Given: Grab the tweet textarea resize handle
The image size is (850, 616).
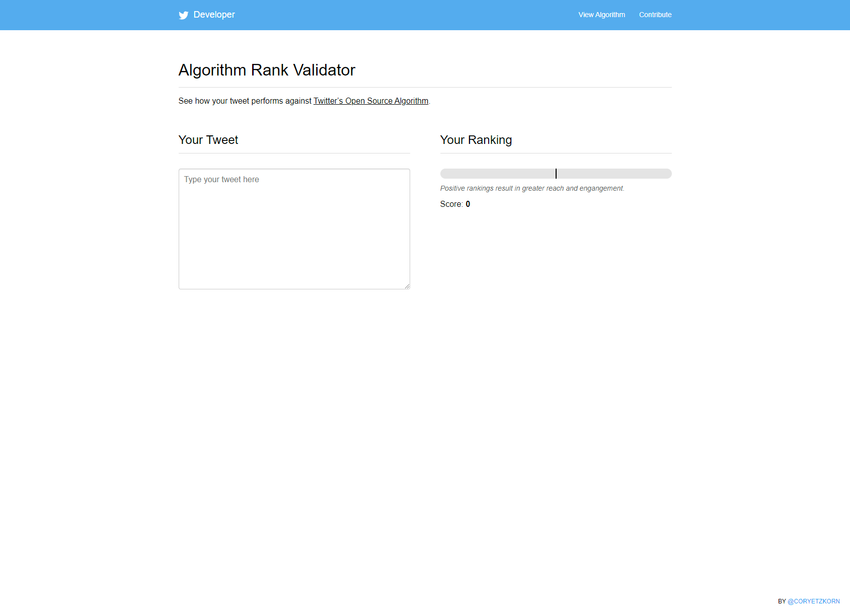Looking at the screenshot, I should [x=407, y=286].
